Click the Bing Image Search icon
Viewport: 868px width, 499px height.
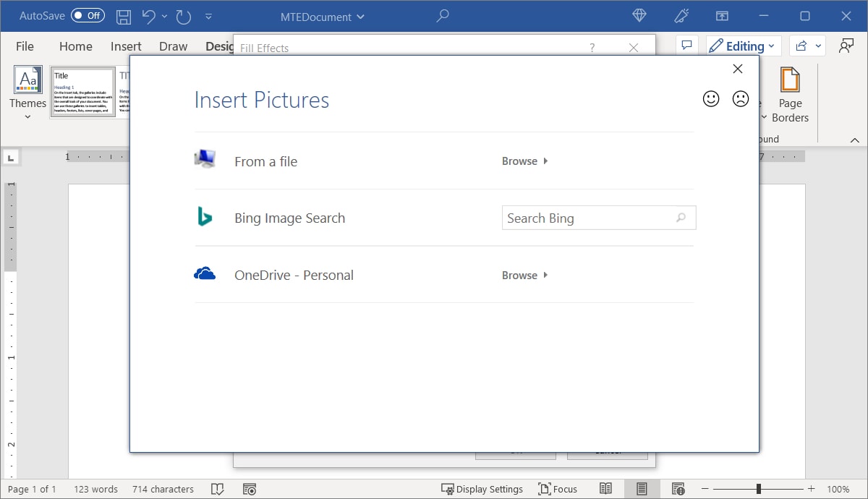tap(205, 216)
